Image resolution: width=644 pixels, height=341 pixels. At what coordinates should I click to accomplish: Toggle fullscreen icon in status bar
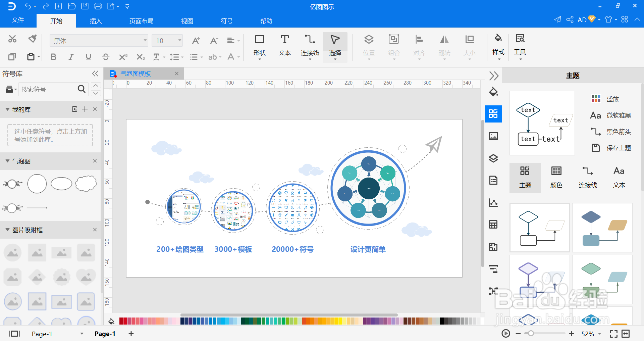pos(613,334)
